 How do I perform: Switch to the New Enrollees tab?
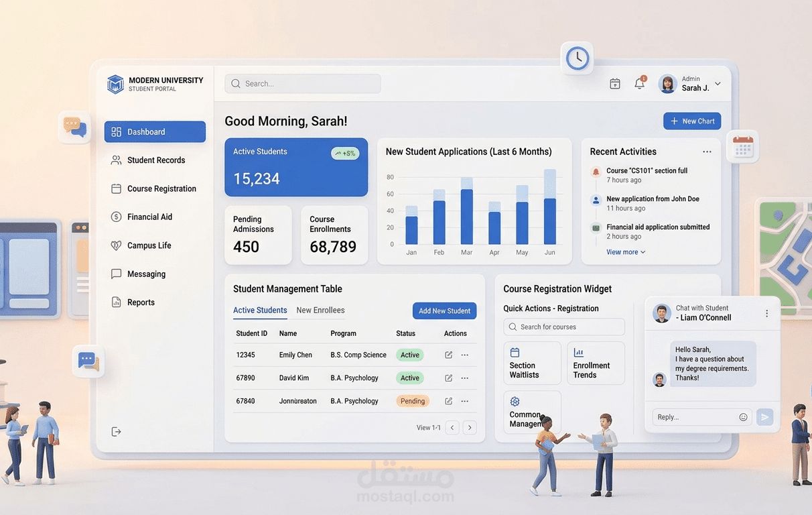320,310
